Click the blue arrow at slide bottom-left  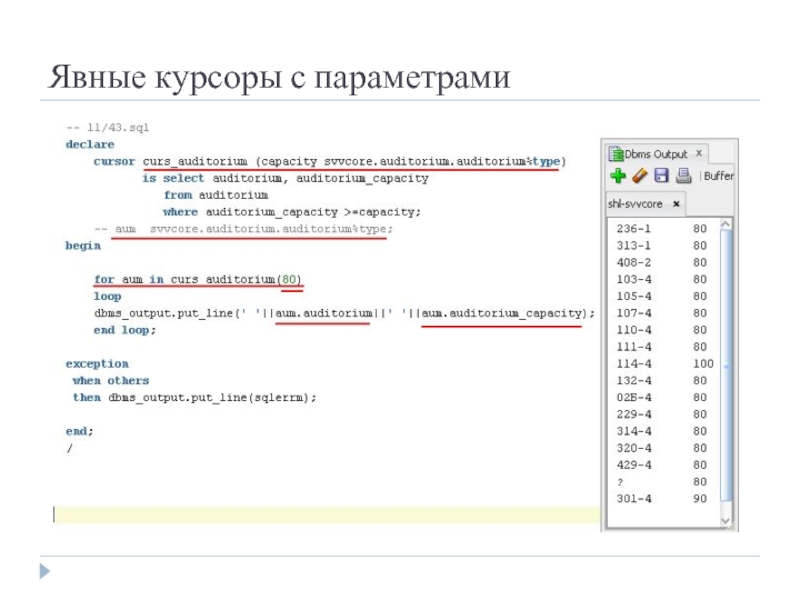pyautogui.click(x=44, y=572)
